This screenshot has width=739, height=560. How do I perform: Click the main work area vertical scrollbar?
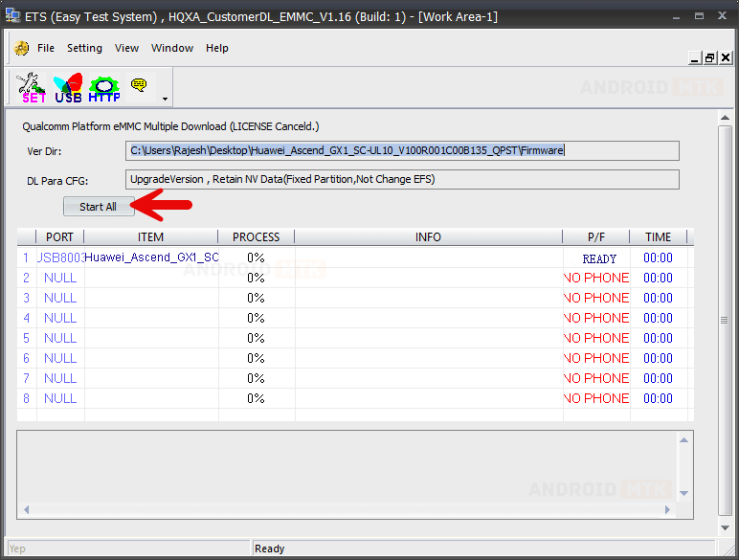(x=725, y=320)
